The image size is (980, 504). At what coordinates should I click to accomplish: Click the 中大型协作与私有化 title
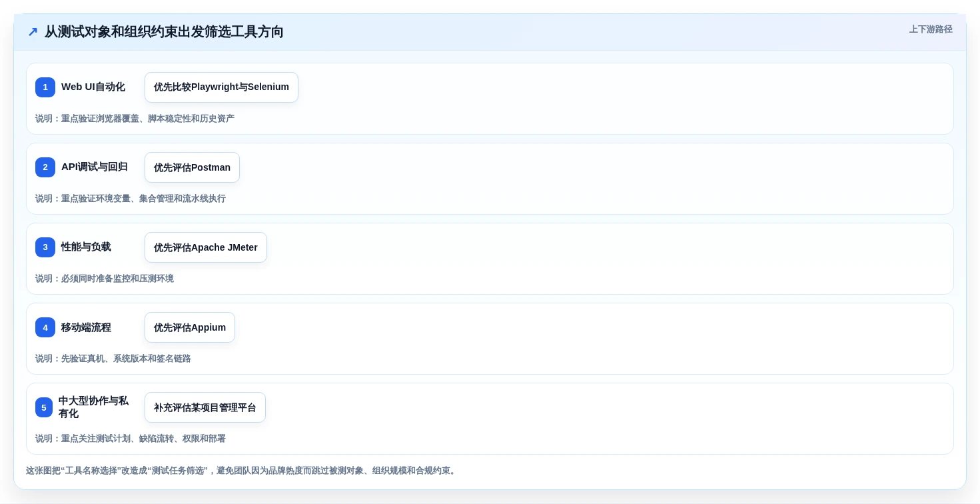(93, 407)
